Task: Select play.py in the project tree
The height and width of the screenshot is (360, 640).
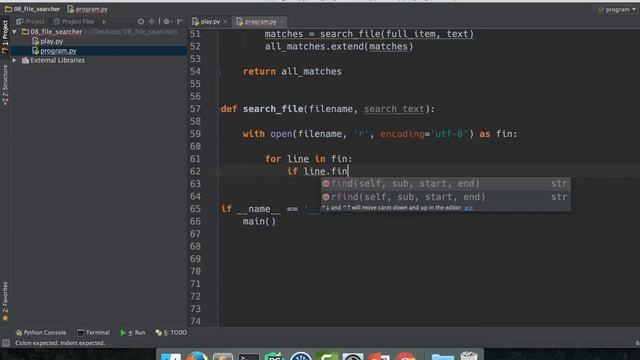Action: (51, 41)
